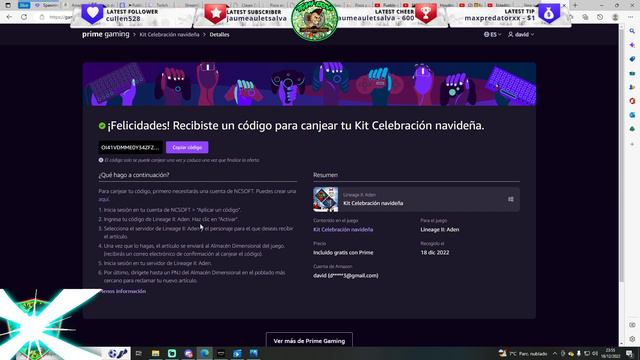Click the Windows platform icon in summary card
This screenshot has height=360, width=640.
pos(511,199)
